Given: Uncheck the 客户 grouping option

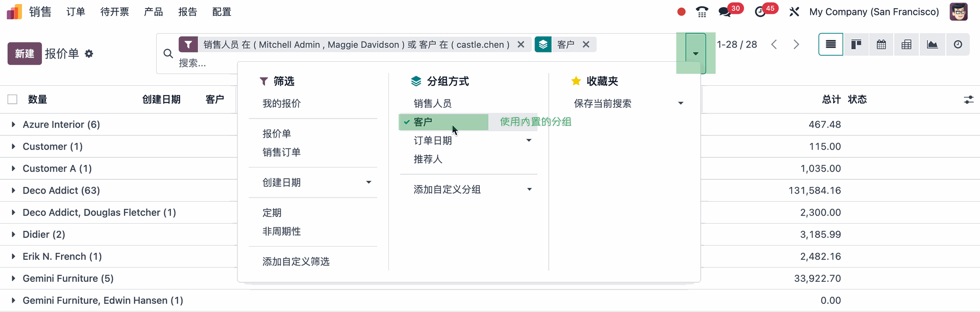Looking at the screenshot, I should click(443, 122).
